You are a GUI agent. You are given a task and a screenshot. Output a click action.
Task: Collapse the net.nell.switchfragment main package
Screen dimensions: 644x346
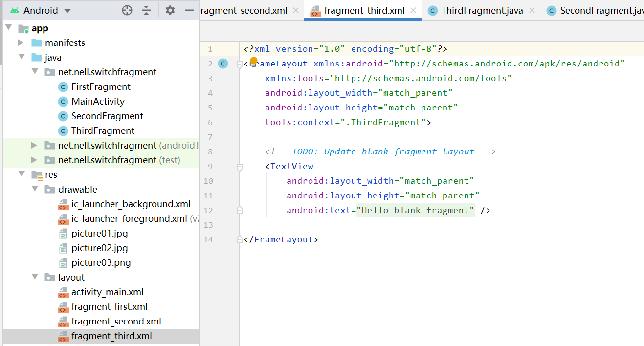34,72
